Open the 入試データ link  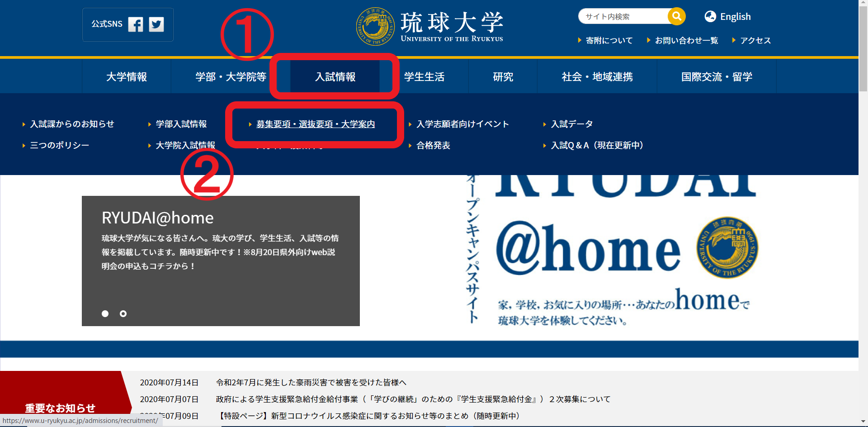571,124
